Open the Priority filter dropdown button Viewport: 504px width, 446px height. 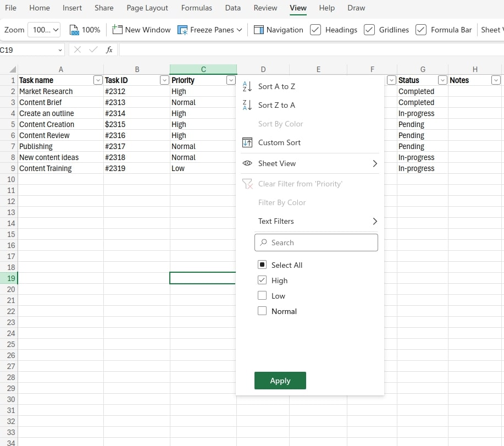point(231,80)
